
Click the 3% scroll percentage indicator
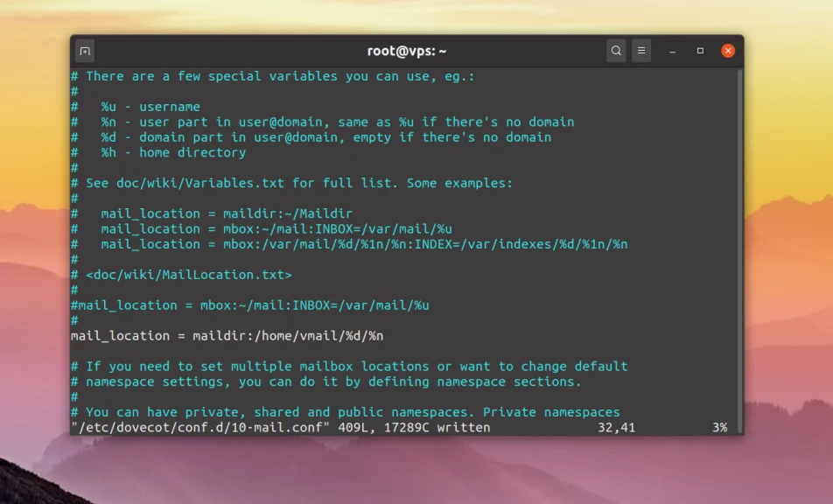[720, 428]
